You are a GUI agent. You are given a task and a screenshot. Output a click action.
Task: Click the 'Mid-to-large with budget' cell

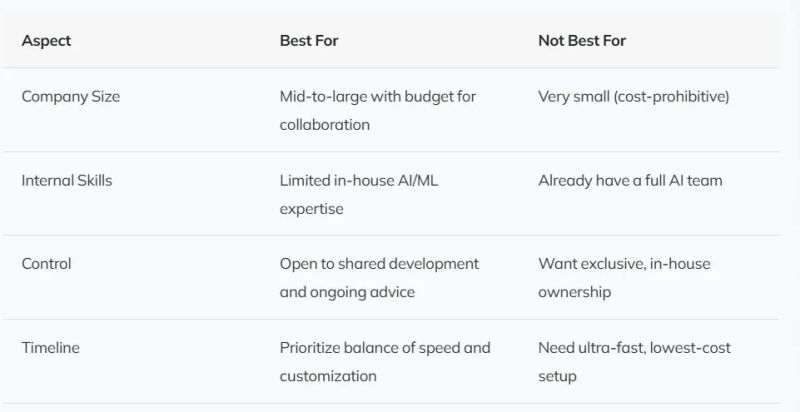pos(378,97)
